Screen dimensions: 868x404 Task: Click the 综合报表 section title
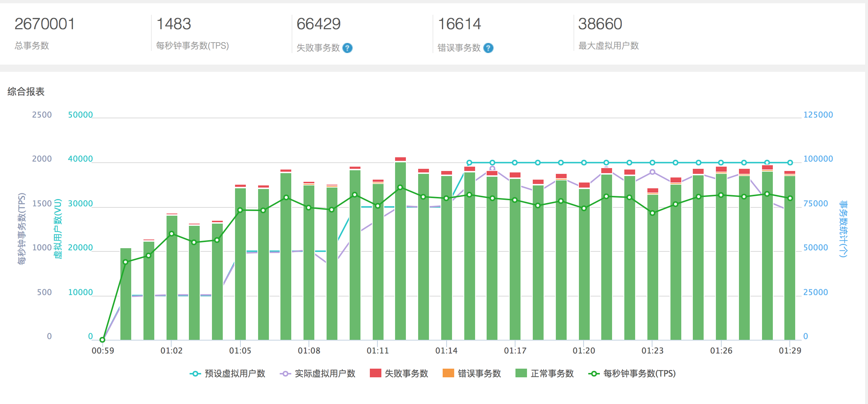[26, 92]
